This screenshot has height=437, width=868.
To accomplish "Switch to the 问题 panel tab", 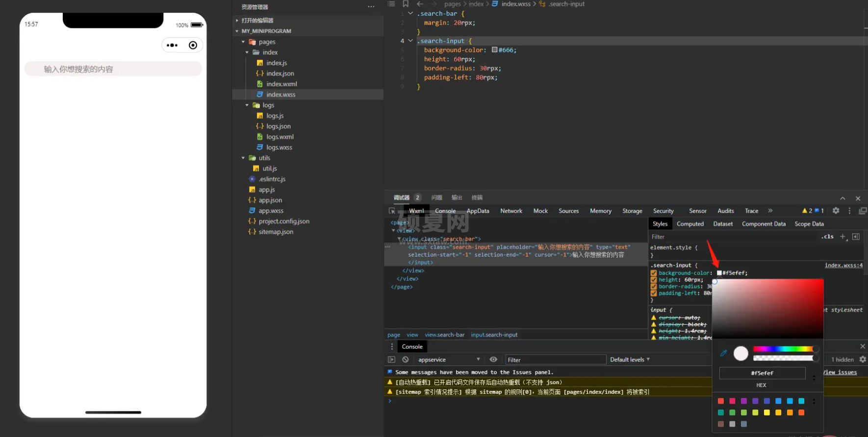I will tap(436, 197).
